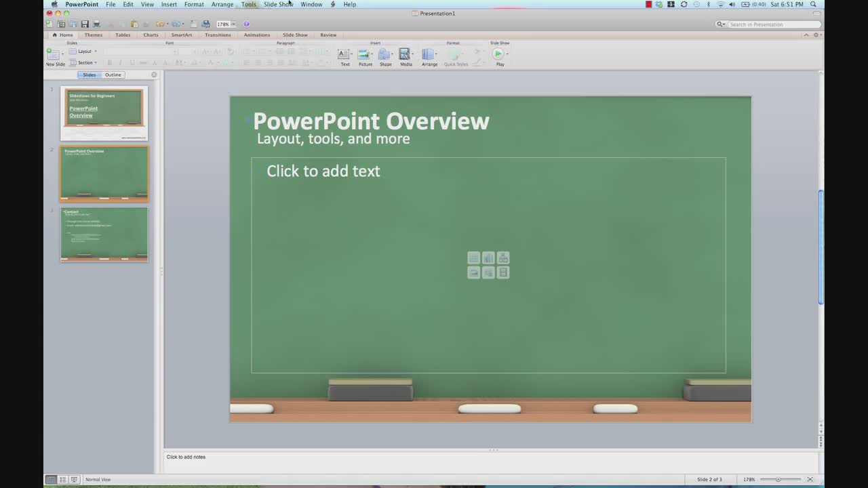The image size is (868, 488).
Task: Click the new from template icon
Action: pos(61,24)
